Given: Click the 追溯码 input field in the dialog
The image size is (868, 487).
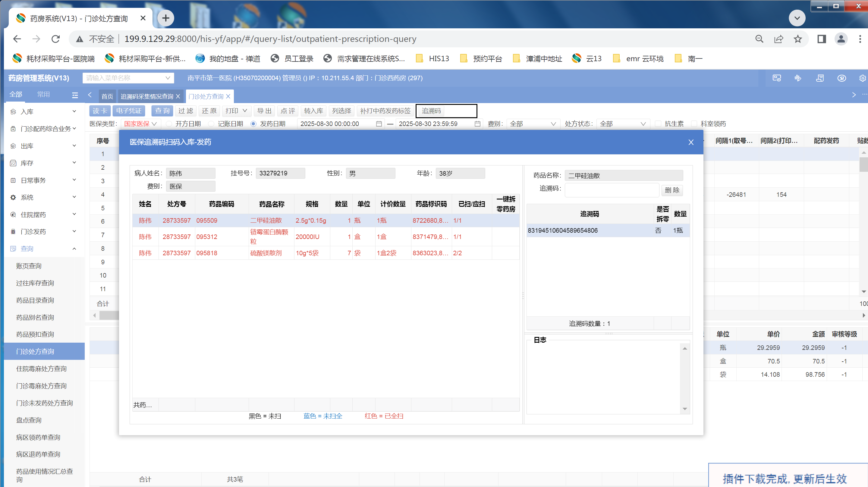Looking at the screenshot, I should tap(612, 190).
